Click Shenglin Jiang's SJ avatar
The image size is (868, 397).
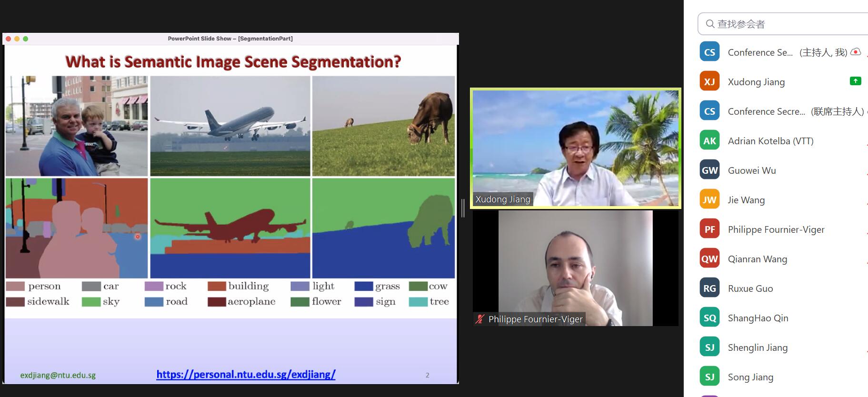[709, 347]
